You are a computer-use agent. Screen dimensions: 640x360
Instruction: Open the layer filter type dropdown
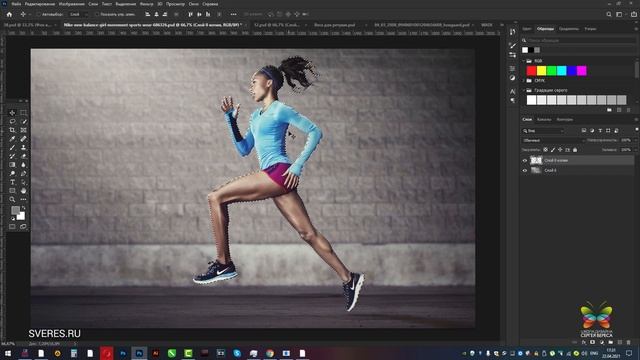point(543,131)
